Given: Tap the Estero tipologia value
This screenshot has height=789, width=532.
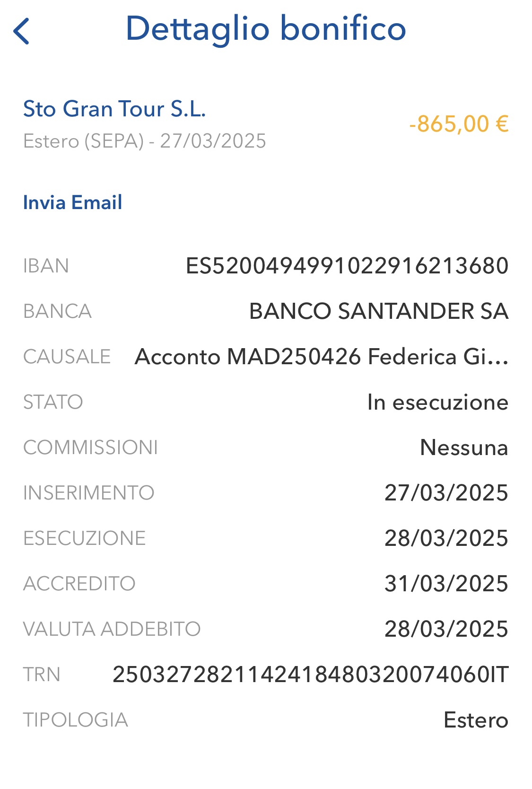Looking at the screenshot, I should (476, 720).
